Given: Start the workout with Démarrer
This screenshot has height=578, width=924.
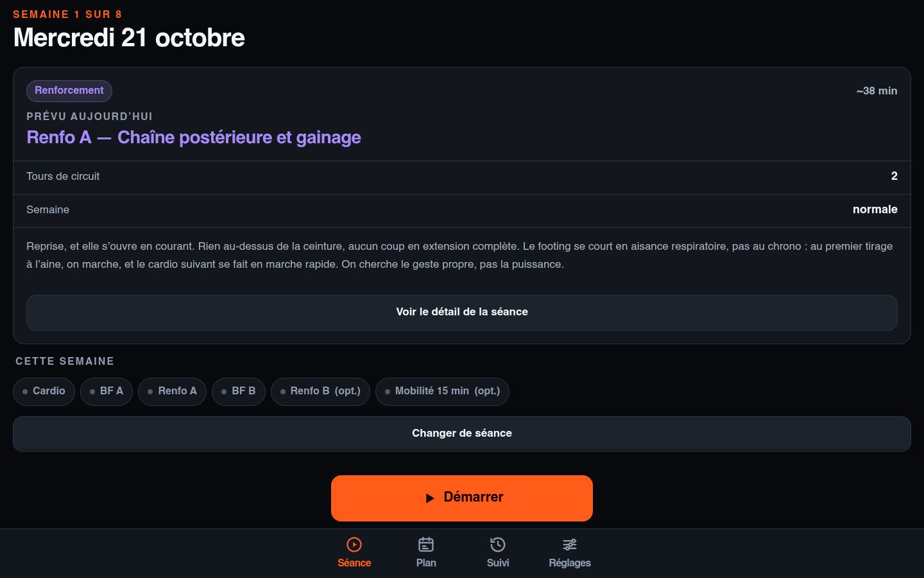Looking at the screenshot, I should [x=462, y=498].
